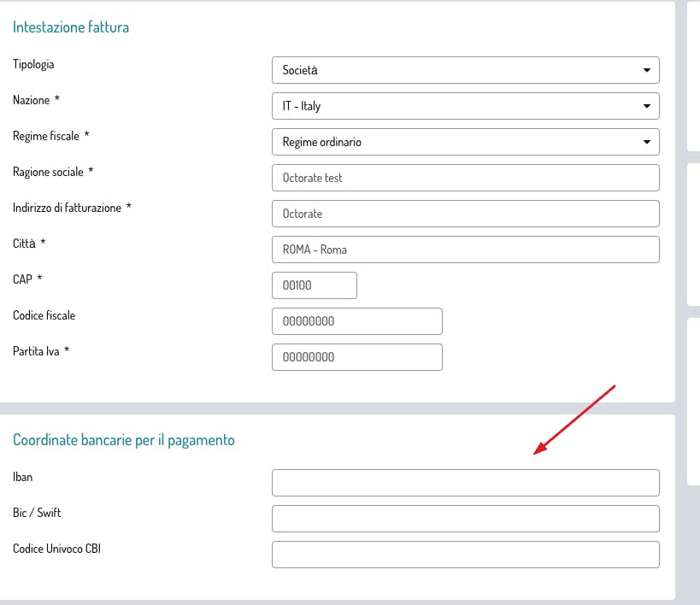The height and width of the screenshot is (605, 700).
Task: Open the Regime fiscale dropdown
Action: (x=465, y=142)
